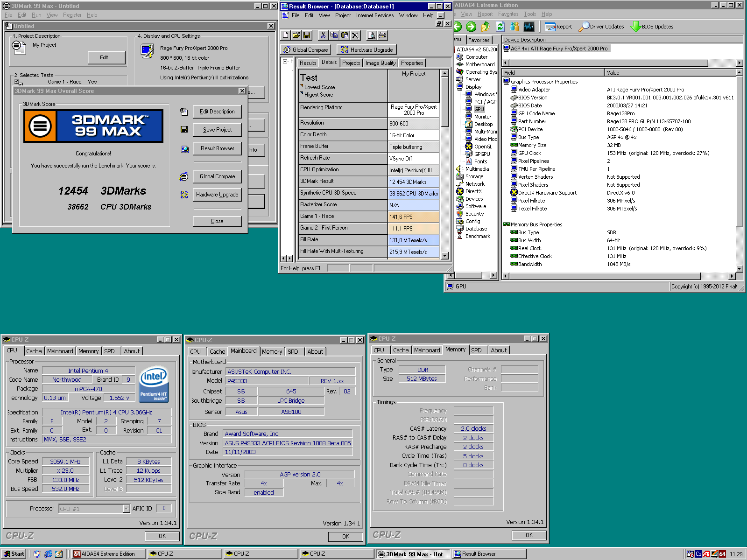
Task: Click Save Project button in score dialog
Action: click(x=217, y=130)
